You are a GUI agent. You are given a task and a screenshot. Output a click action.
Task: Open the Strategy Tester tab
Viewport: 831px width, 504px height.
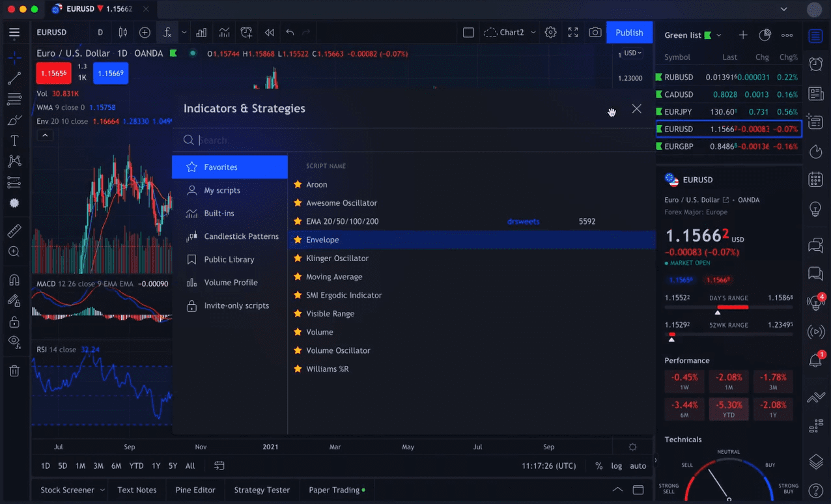pyautogui.click(x=262, y=490)
